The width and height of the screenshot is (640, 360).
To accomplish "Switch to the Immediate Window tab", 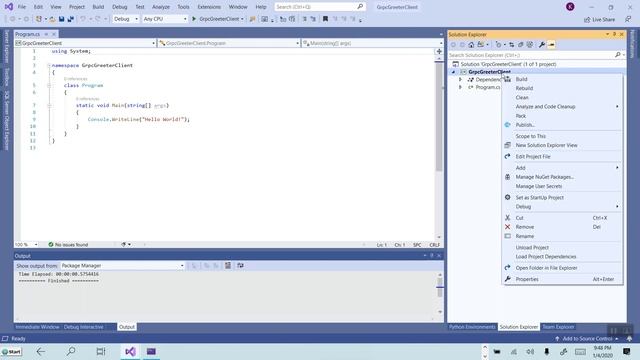I will tap(37, 327).
